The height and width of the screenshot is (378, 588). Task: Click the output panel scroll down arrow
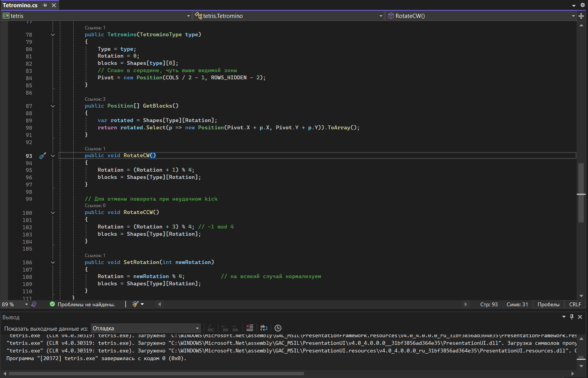click(x=581, y=366)
